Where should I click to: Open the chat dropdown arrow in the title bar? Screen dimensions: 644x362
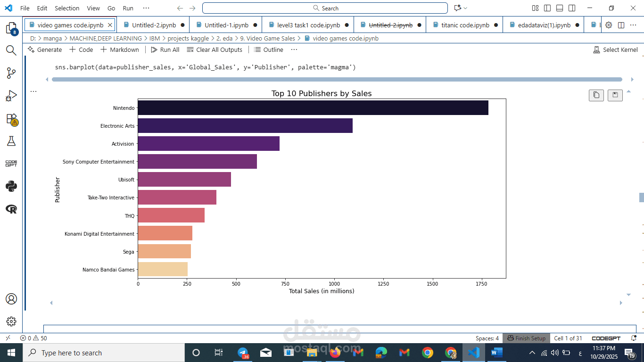coord(465,8)
